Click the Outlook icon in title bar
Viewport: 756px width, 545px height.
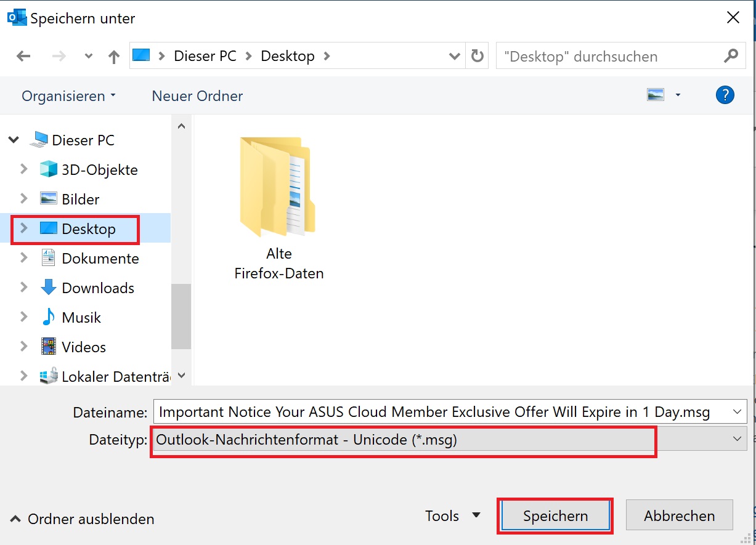click(x=17, y=17)
